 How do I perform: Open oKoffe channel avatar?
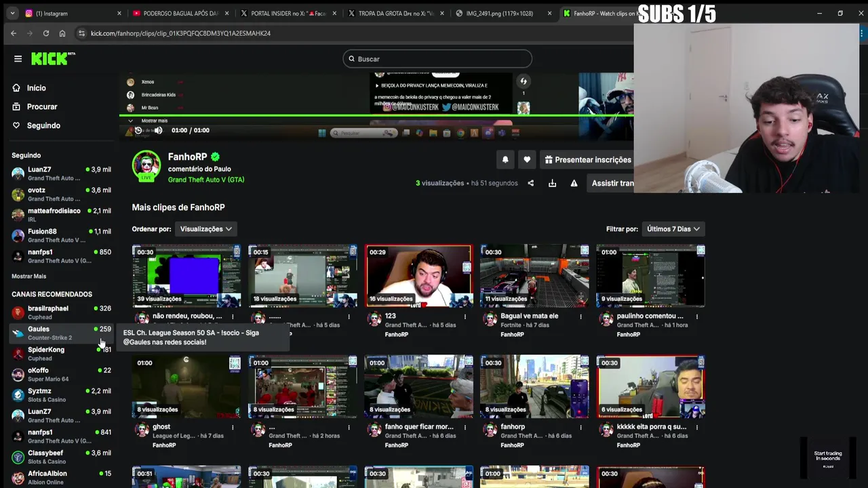pyautogui.click(x=18, y=375)
